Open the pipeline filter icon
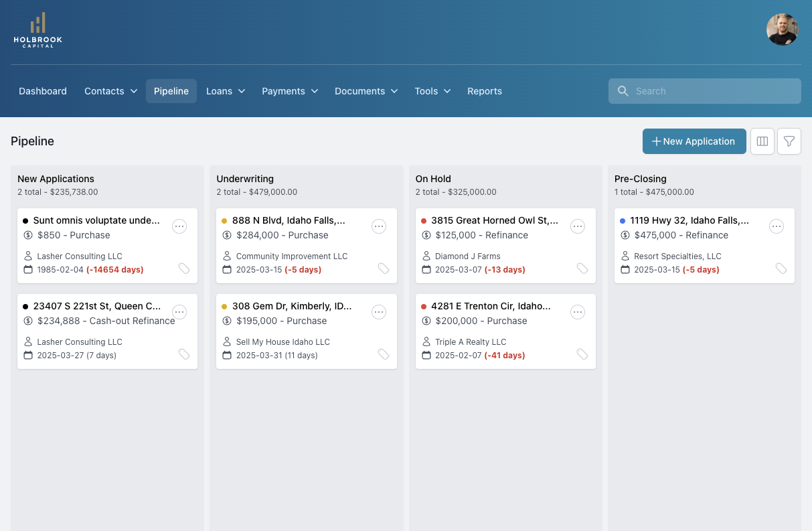Screen dimensions: 812x531 [789, 141]
